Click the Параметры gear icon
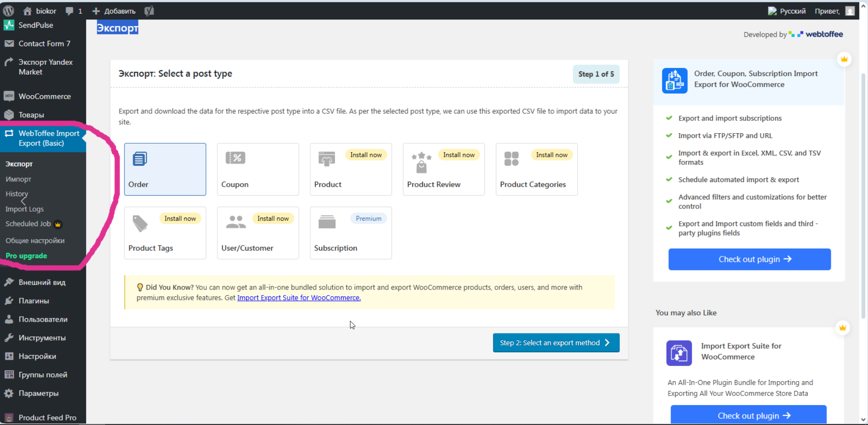868x425 pixels. point(9,393)
